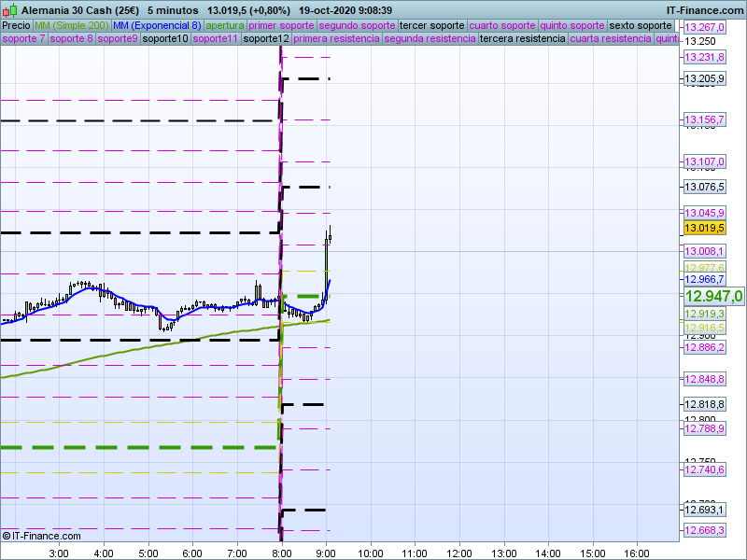Click the quinto soporte label
The height and width of the screenshot is (560, 747).
573,25
